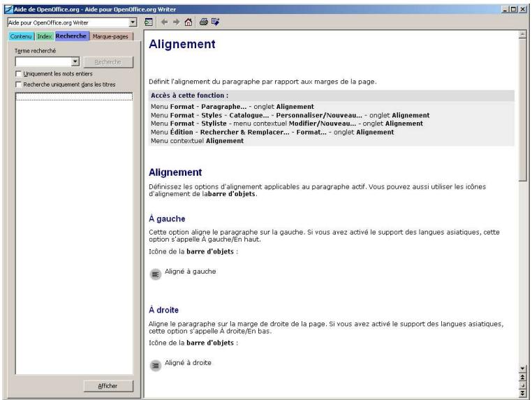
Task: Add bookmark with the bookmark icon
Action: tap(215, 22)
